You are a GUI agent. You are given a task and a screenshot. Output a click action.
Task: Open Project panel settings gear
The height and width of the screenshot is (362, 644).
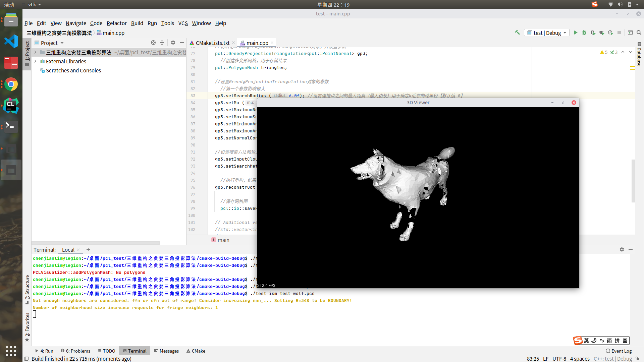[x=173, y=43]
